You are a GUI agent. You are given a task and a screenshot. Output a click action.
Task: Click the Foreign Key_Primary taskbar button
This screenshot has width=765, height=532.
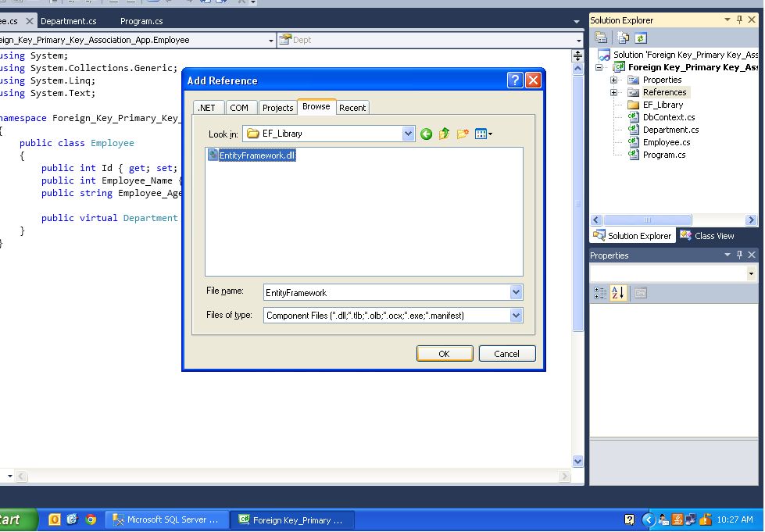[291, 520]
